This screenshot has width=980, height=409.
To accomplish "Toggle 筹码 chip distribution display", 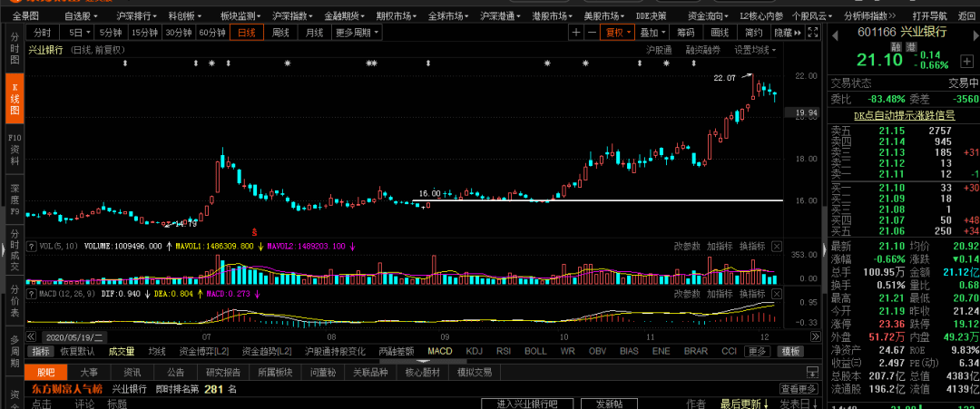I will (x=686, y=33).
